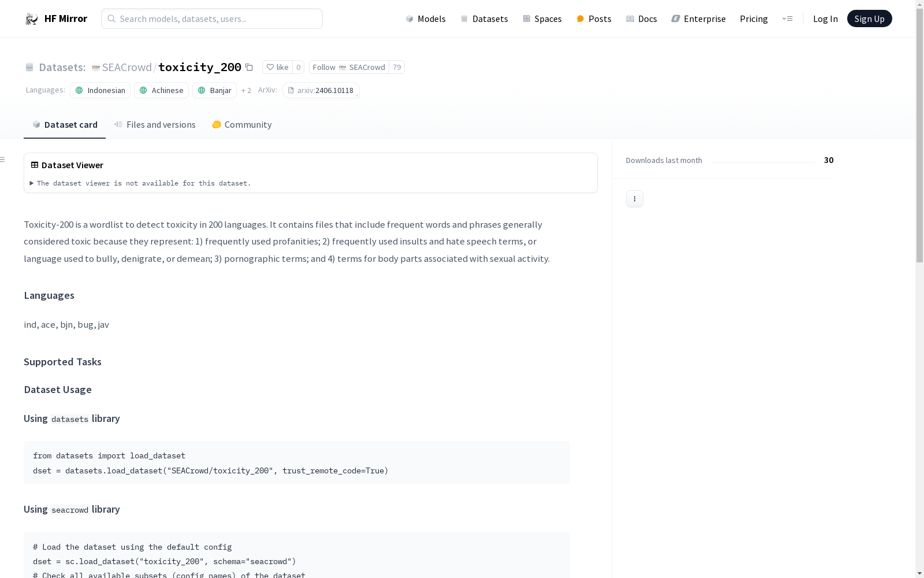
Task: Click the follower count 79
Action: coord(397,67)
